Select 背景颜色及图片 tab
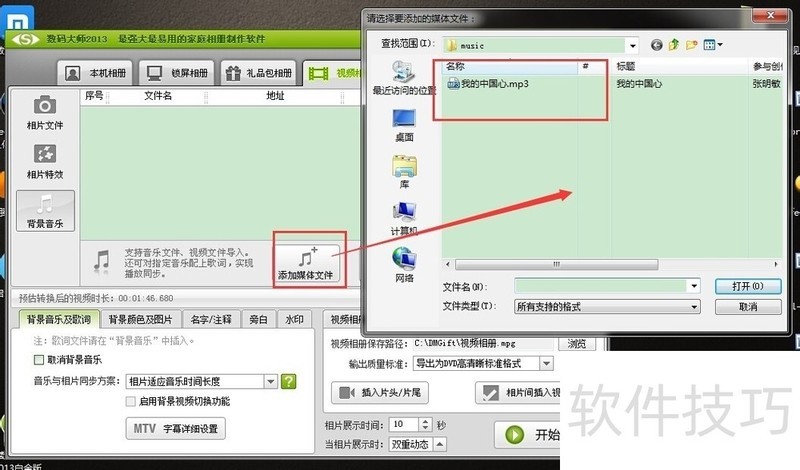This screenshot has height=470, width=800. [140, 319]
